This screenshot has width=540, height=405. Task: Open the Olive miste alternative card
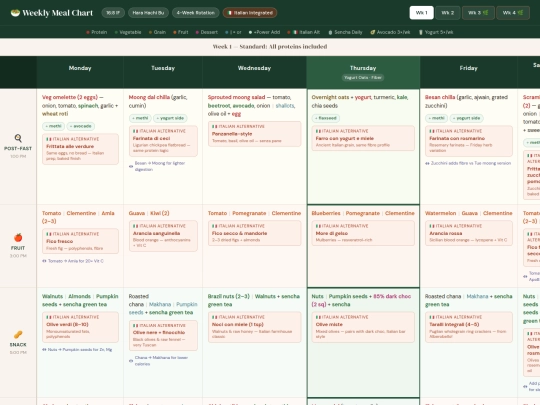(363, 327)
